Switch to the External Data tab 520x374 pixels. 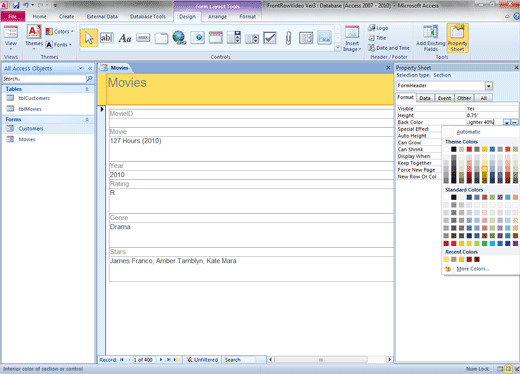(x=102, y=16)
